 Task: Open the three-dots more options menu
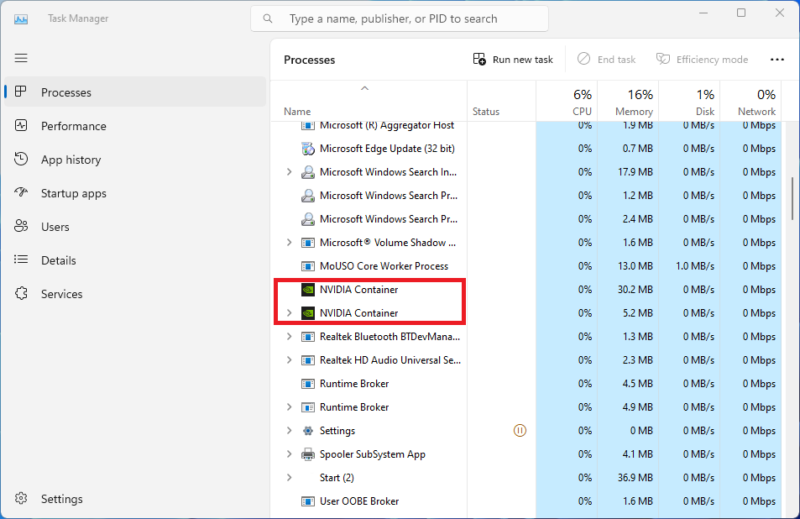777,60
